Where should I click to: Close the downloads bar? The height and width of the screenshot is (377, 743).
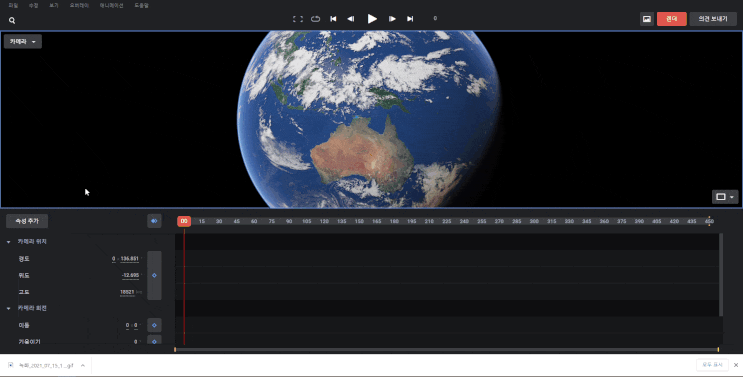coord(735,365)
